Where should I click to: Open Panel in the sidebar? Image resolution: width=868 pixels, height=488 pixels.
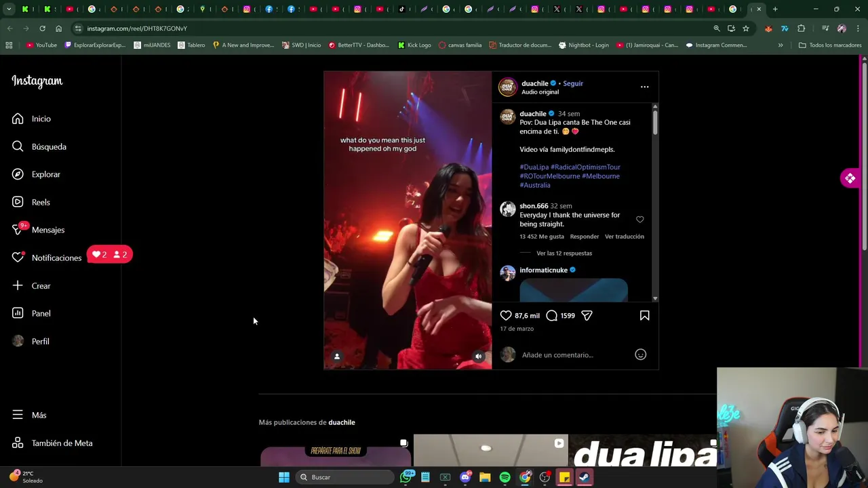coord(31,313)
